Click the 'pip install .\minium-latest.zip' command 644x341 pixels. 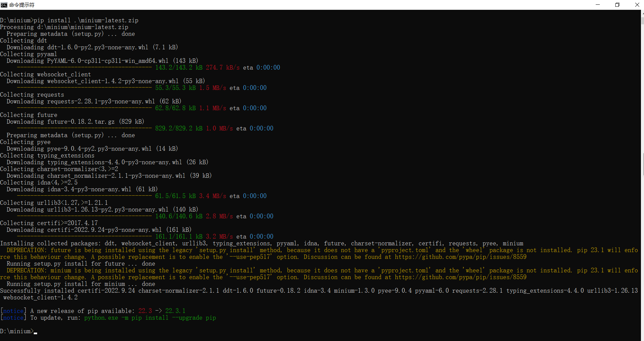[86, 20]
